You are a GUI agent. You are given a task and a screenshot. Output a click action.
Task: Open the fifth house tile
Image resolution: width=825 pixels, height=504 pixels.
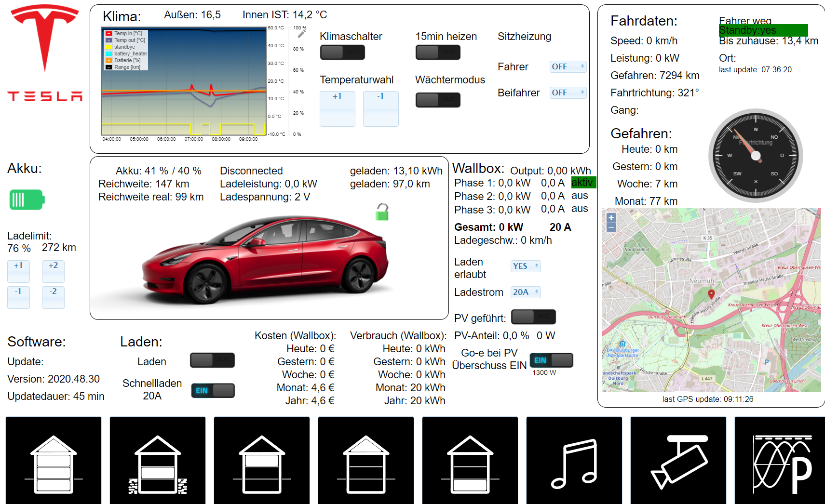point(470,460)
